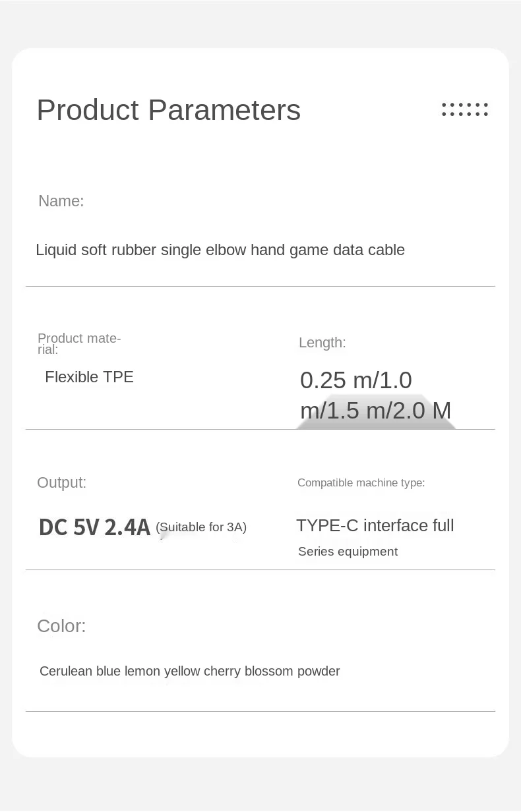This screenshot has width=521, height=812.
Task: Select the Name: label
Action: (61, 201)
